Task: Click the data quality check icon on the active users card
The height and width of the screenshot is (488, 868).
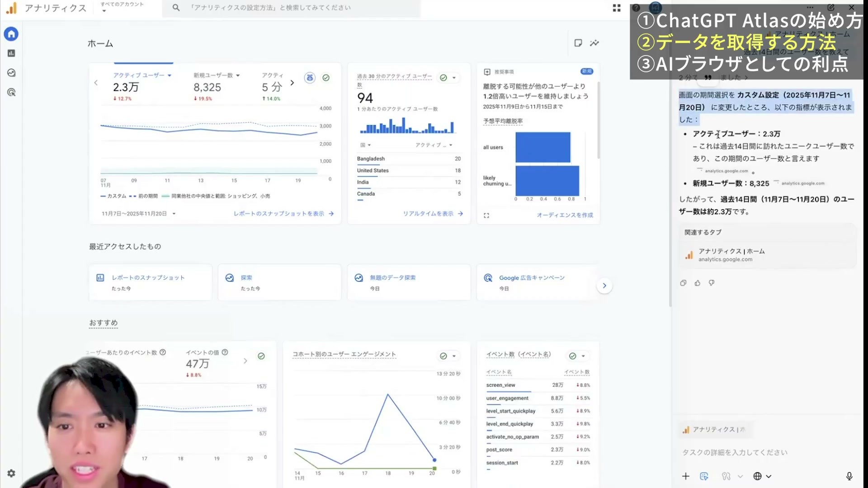Action: point(326,78)
